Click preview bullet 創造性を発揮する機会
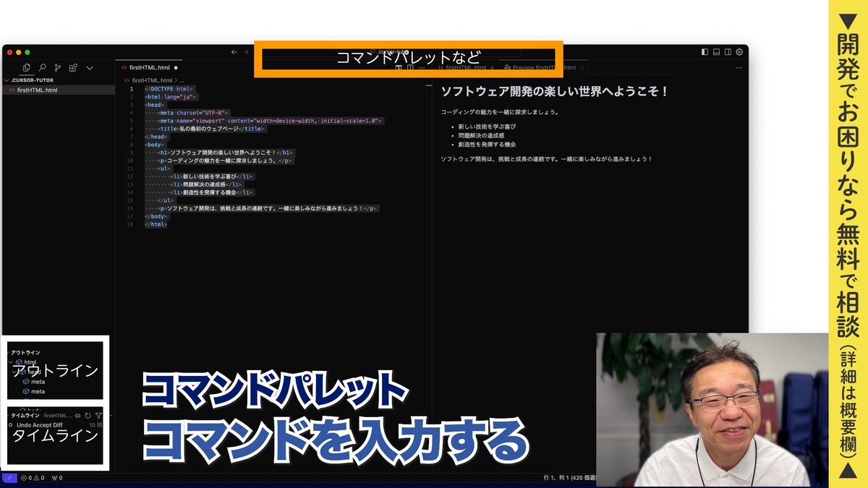The width and height of the screenshot is (868, 488). tap(487, 144)
